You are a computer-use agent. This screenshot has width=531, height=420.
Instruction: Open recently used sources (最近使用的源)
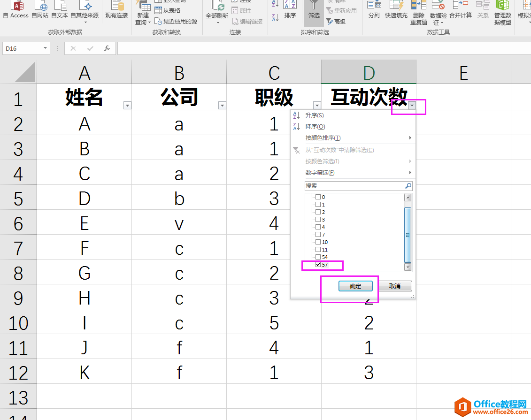[x=176, y=21]
